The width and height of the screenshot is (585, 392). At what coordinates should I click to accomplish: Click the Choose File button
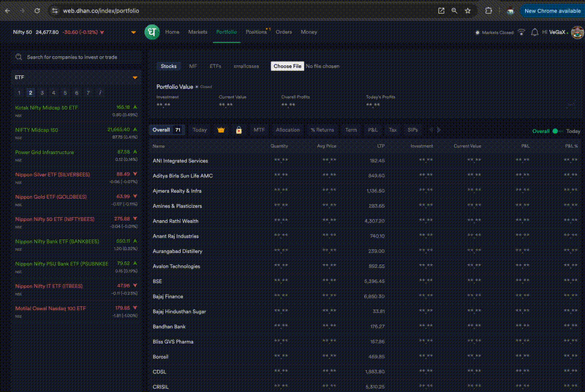tap(287, 66)
